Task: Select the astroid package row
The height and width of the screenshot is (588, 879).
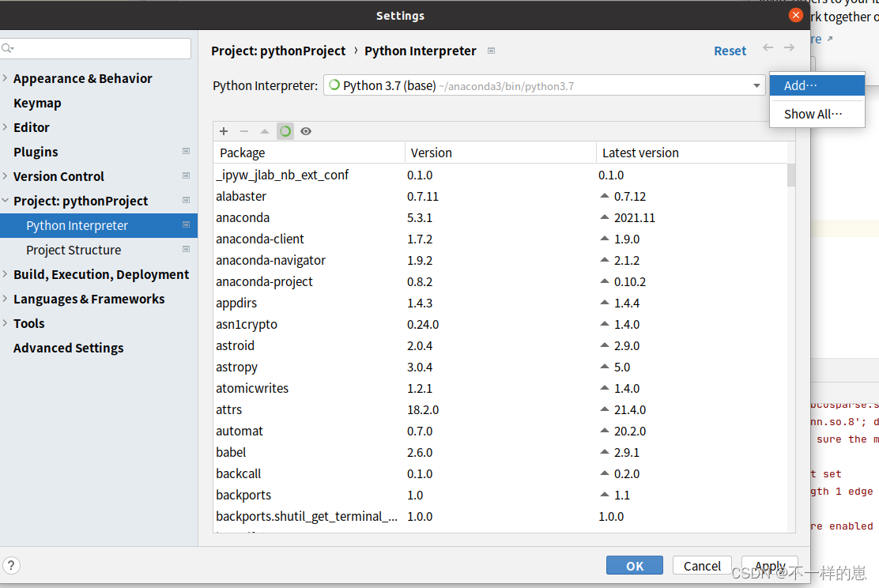Action: (500, 345)
